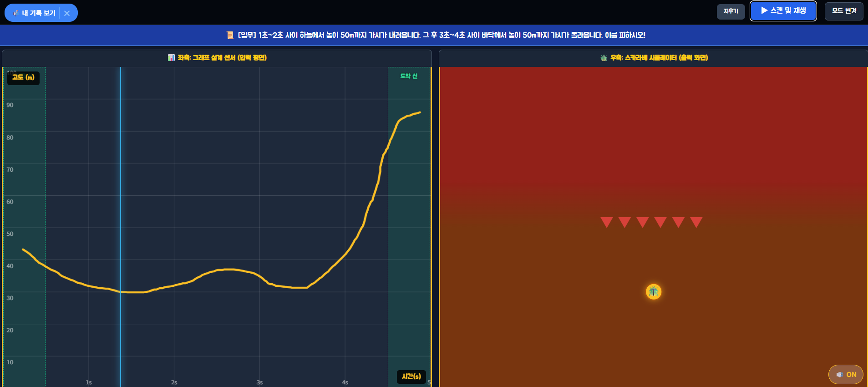The image size is (868, 387).
Task: Click the last red spike triangle
Action: (696, 222)
